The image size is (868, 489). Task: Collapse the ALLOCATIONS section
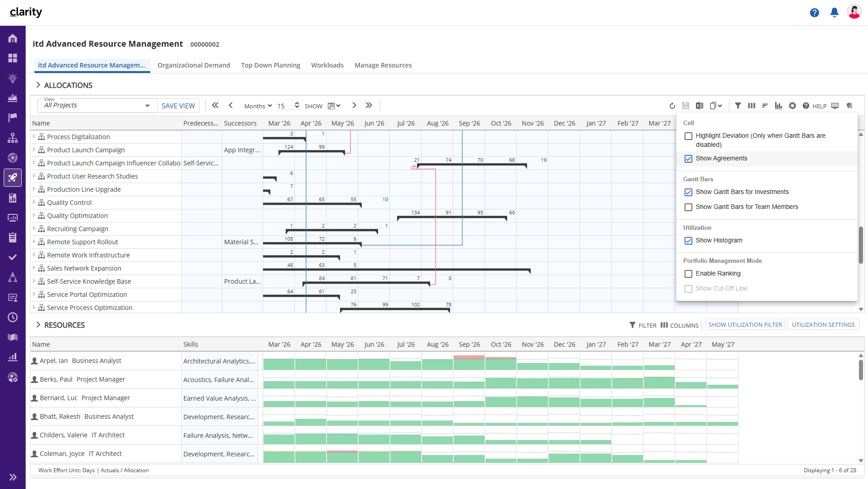38,85
